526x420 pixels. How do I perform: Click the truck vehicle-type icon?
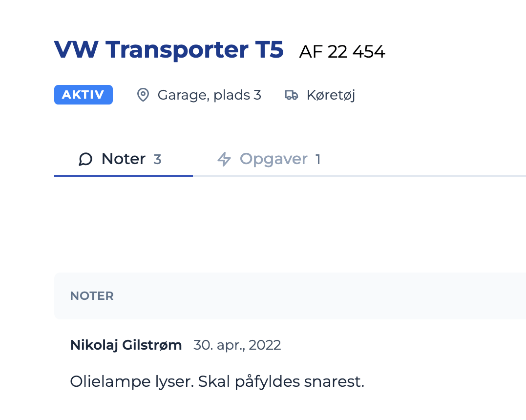pyautogui.click(x=292, y=95)
